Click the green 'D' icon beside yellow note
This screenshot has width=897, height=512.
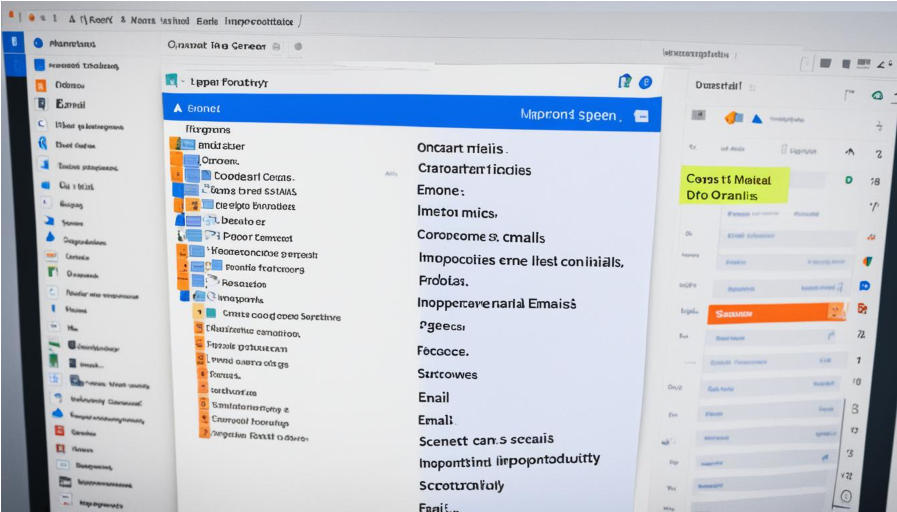(x=849, y=180)
